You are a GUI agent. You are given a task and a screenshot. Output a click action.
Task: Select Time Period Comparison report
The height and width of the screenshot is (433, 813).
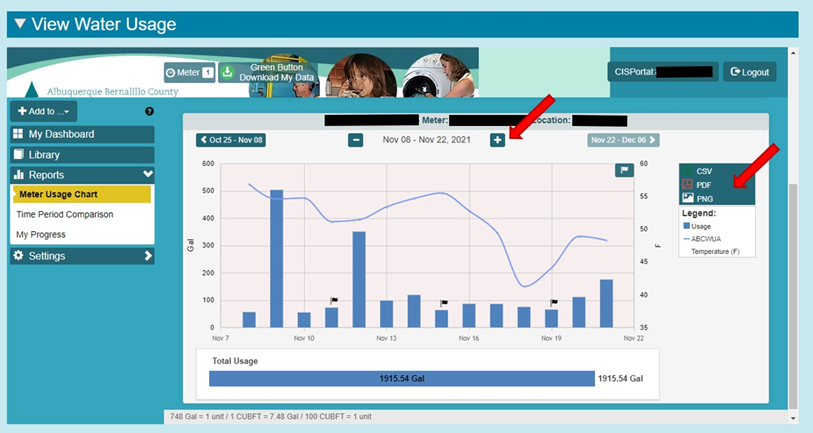[64, 214]
